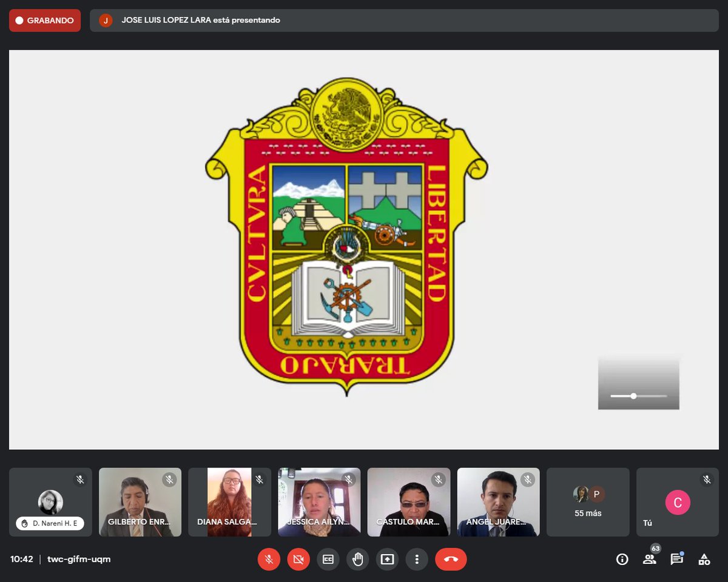This screenshot has height=582, width=728.
Task: Click muted mic icon on CASTULO tile
Action: tap(438, 480)
